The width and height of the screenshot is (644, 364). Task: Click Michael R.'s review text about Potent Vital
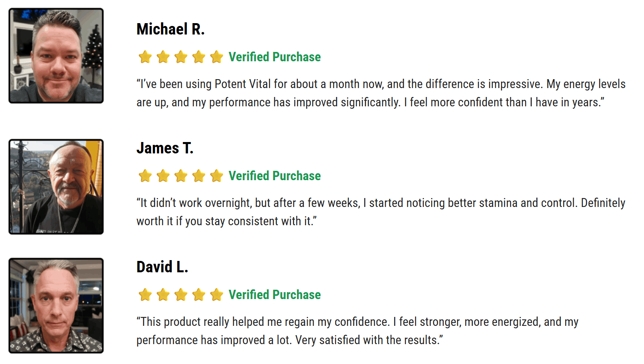click(x=381, y=93)
